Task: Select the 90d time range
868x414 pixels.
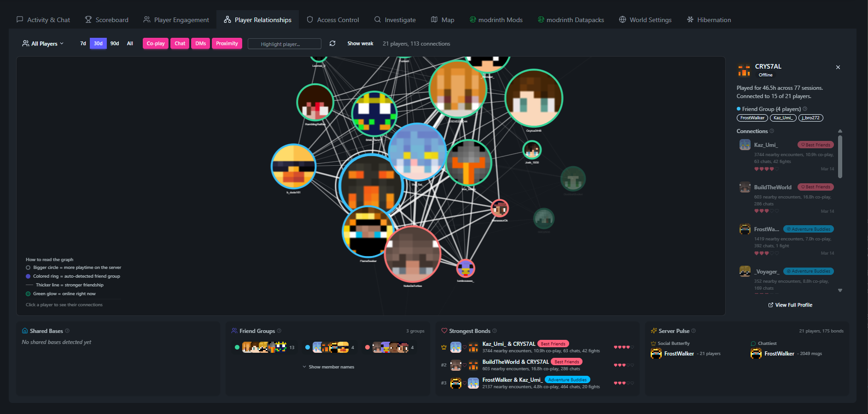Action: [x=115, y=43]
